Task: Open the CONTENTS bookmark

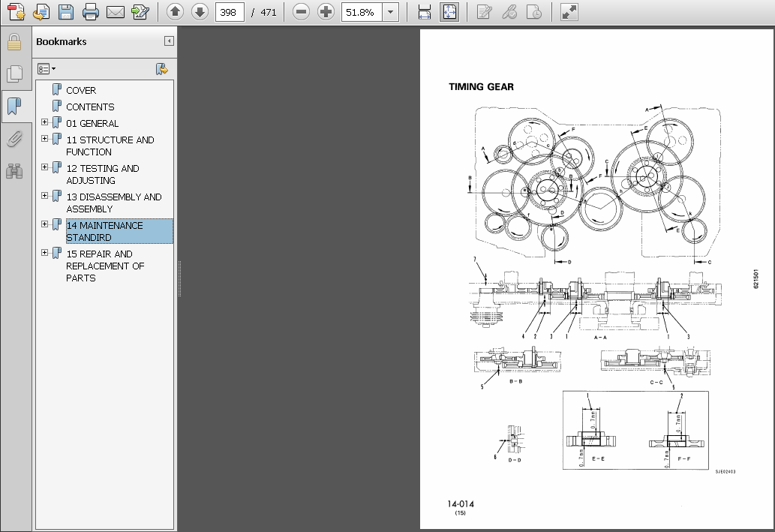Action: pos(90,107)
